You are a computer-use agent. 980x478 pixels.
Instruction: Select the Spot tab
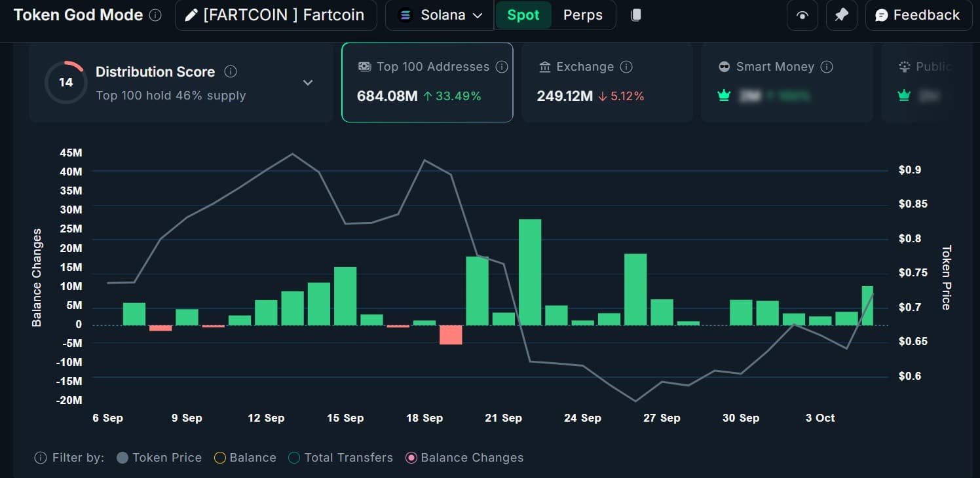pos(523,15)
